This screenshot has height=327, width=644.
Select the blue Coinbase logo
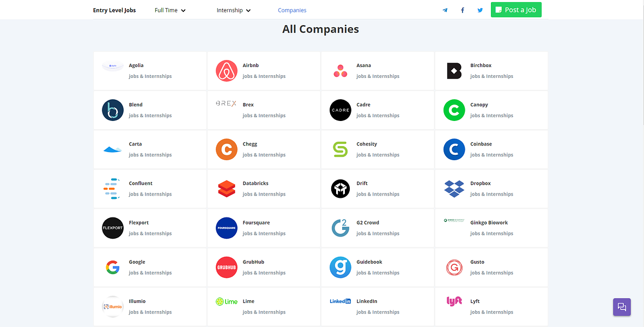point(454,149)
